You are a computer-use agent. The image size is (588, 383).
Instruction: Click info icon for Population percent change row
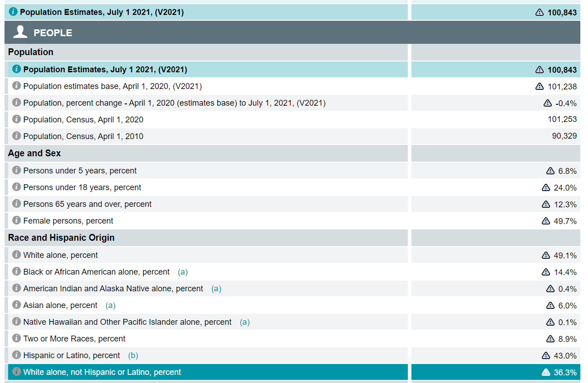17,103
